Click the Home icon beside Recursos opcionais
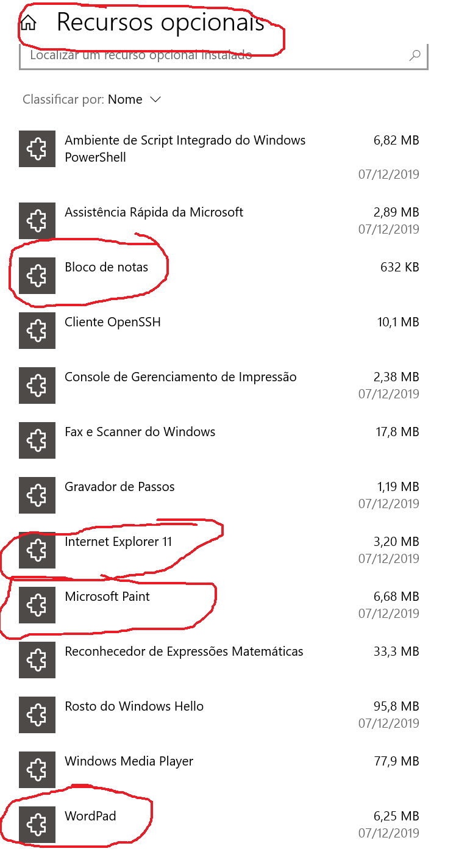Viewport: 456px width, 868px height. pyautogui.click(x=28, y=23)
